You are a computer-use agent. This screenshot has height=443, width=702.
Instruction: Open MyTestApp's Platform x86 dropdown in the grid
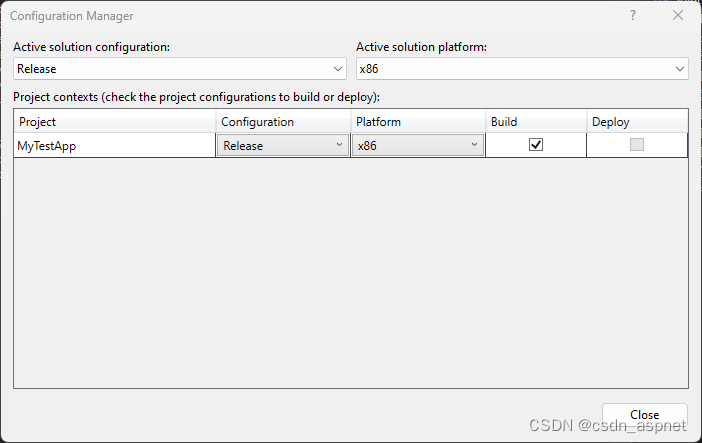coord(418,145)
